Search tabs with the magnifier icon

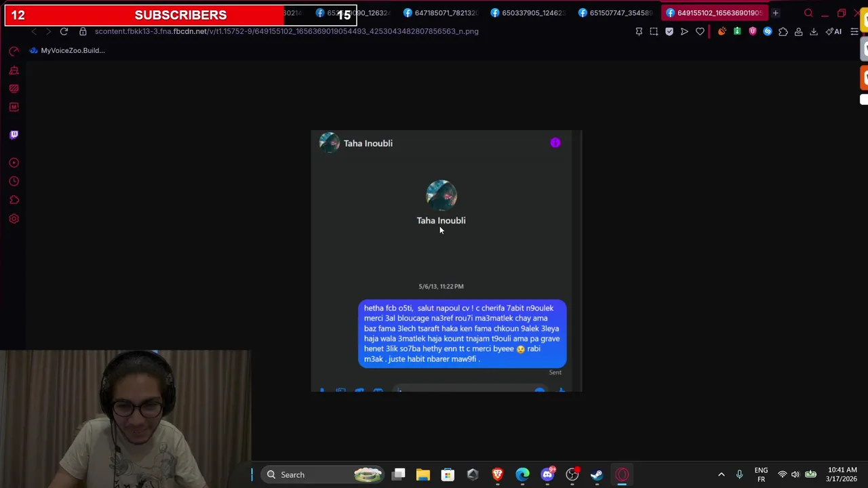(808, 13)
